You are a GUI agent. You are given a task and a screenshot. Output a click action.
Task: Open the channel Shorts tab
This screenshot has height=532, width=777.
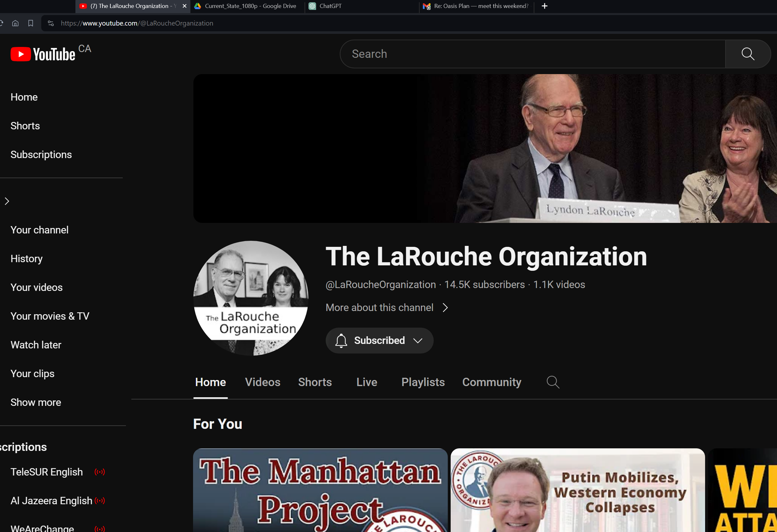(x=315, y=382)
